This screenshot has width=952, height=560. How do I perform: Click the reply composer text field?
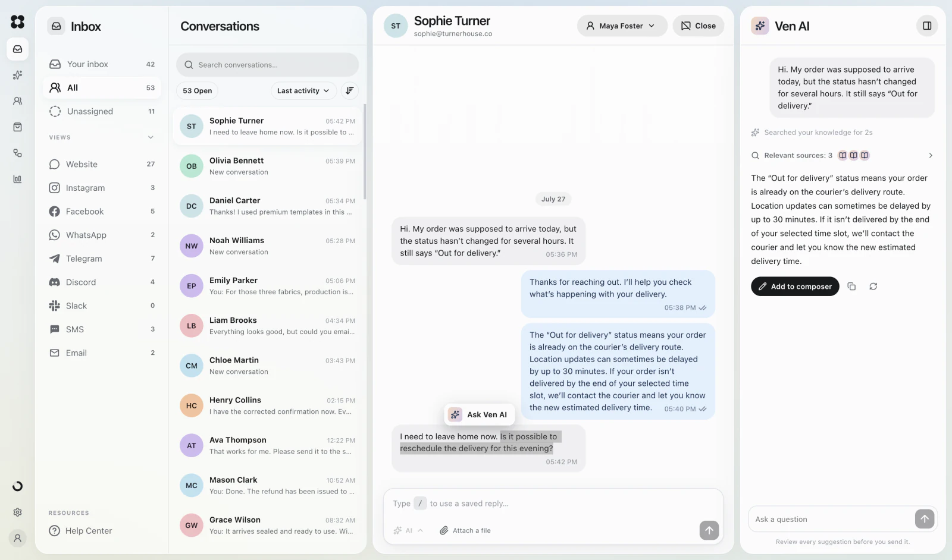coord(553,504)
